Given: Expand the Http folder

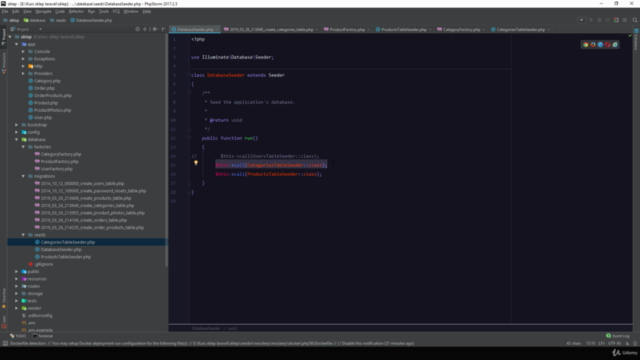Looking at the screenshot, I should point(23,66).
